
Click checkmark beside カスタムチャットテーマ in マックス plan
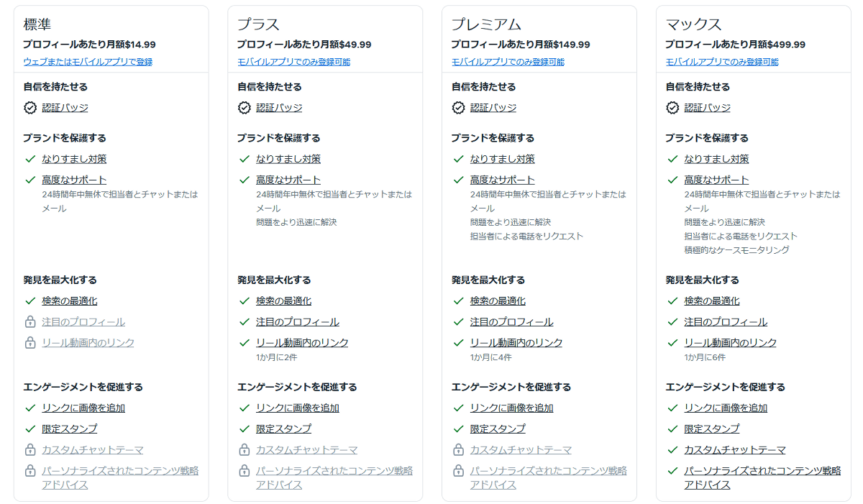672,450
